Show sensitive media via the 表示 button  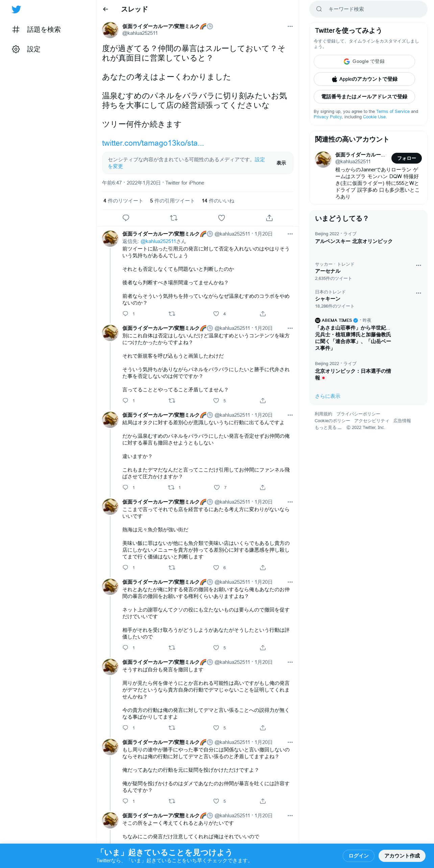pos(281,163)
